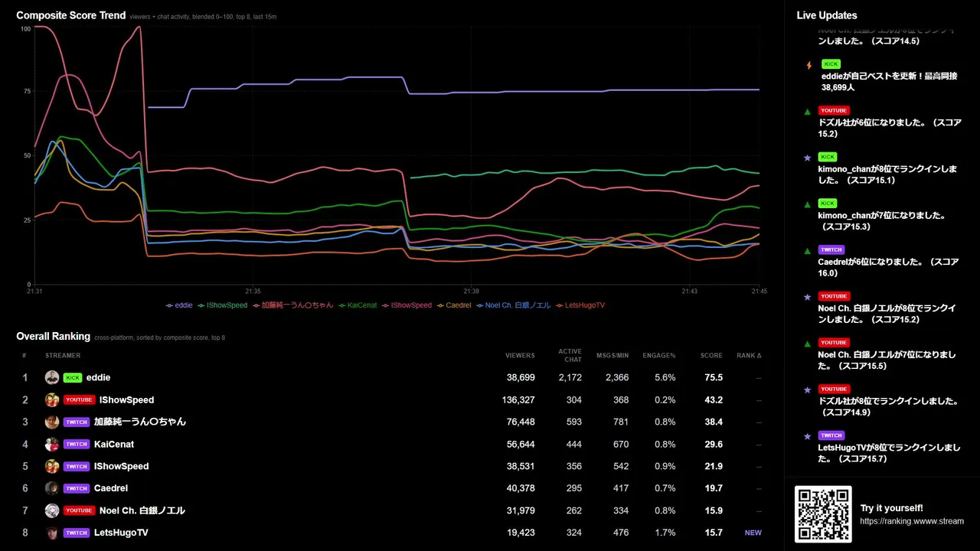Toggle Noel Ch. 白銀ノエル in the chart legend
The image size is (980, 551).
(x=513, y=305)
